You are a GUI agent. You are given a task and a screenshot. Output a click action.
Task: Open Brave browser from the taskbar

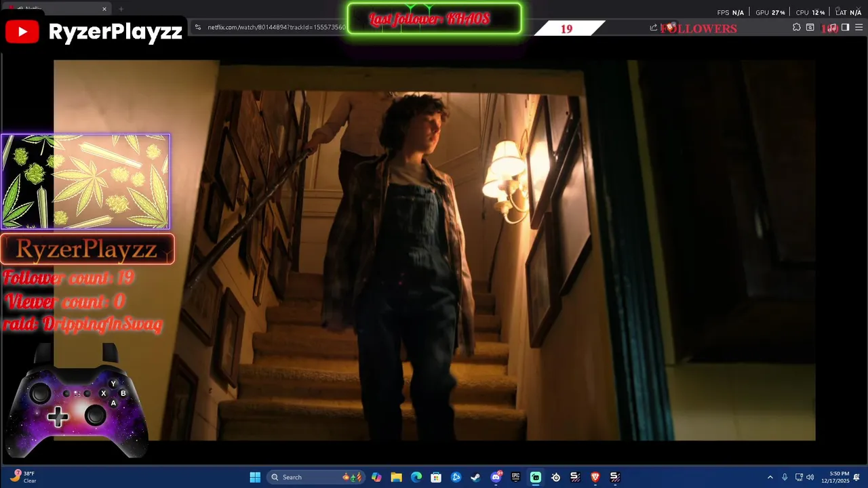click(595, 477)
